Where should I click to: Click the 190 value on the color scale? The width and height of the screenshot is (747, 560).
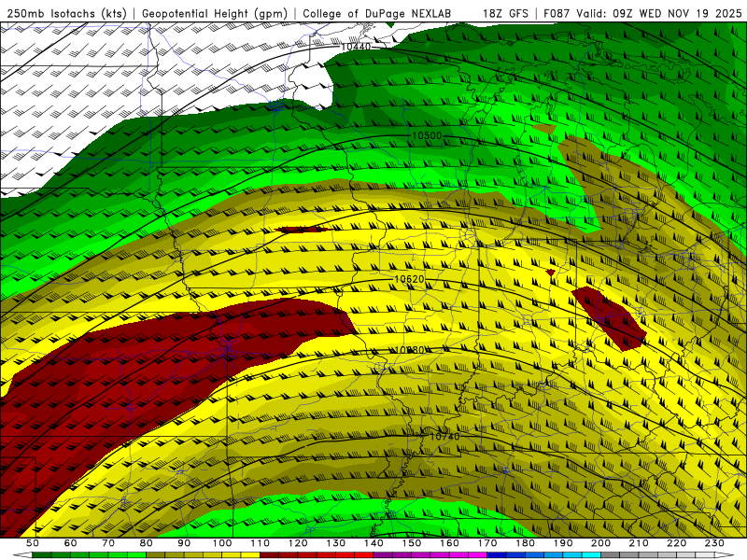563,543
